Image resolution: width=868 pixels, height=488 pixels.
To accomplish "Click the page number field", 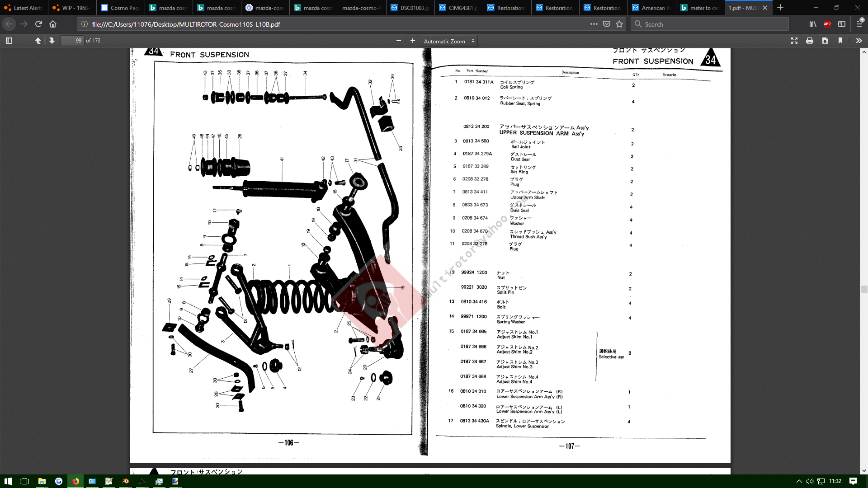I will coord(73,41).
